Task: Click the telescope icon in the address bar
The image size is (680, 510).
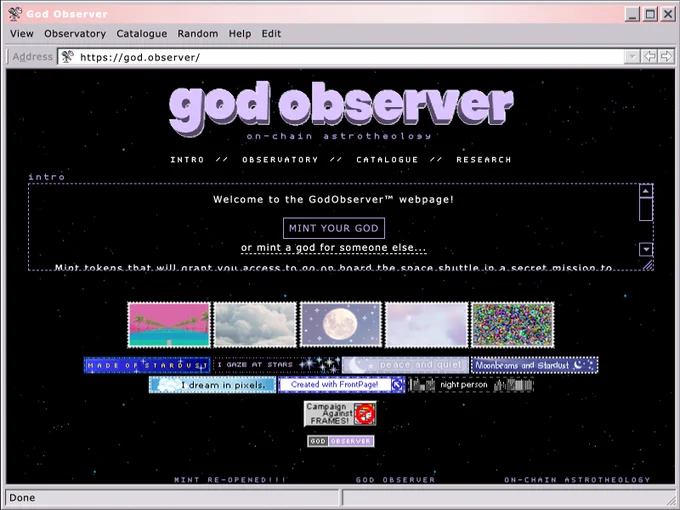Action: [67, 56]
